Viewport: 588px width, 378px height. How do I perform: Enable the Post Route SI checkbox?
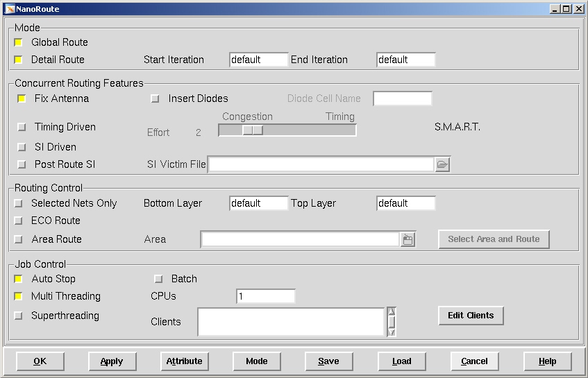(x=22, y=164)
